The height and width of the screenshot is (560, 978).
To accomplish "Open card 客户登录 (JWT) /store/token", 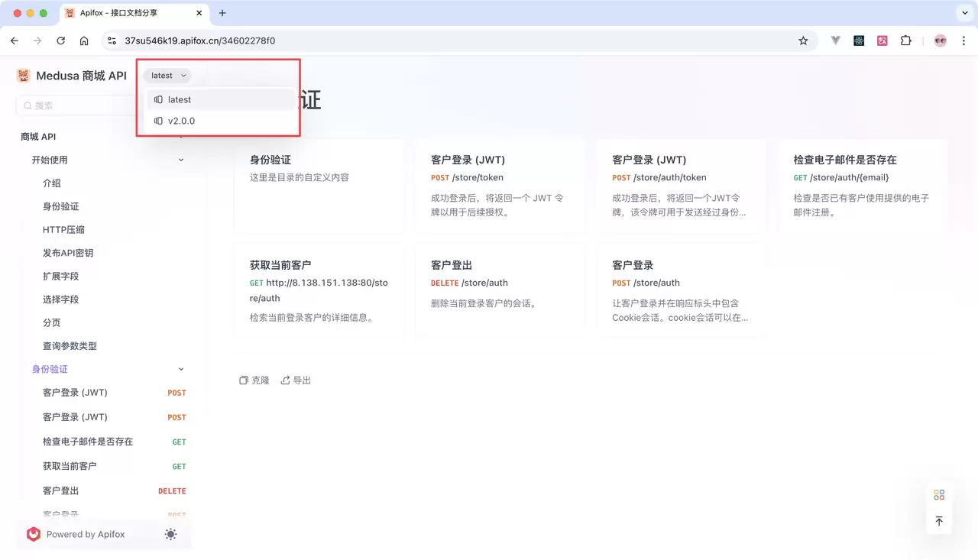I will pos(500,186).
